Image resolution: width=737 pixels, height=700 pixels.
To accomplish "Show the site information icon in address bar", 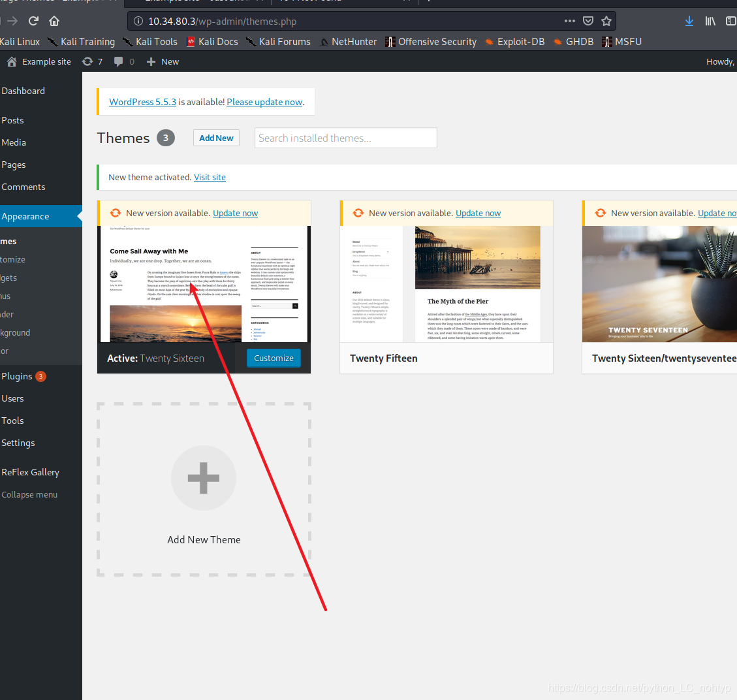I will 138,21.
